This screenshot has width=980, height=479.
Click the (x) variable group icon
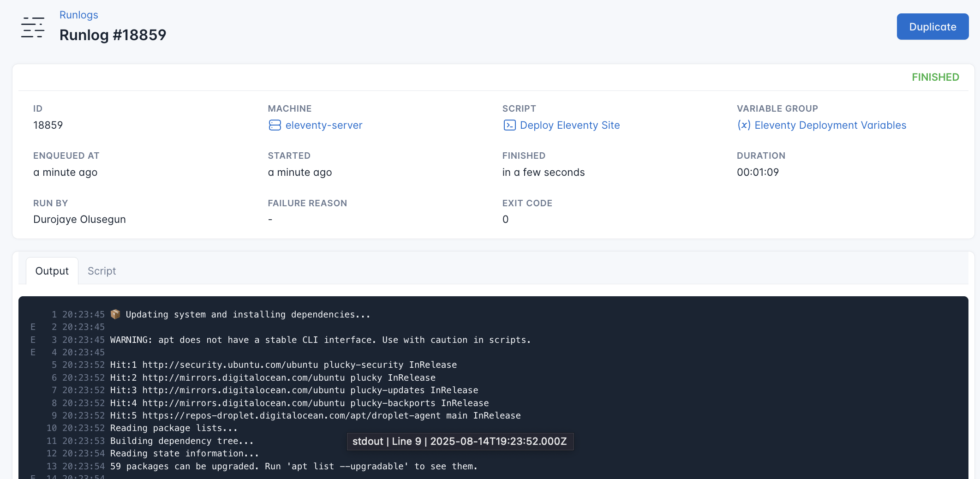(x=744, y=125)
